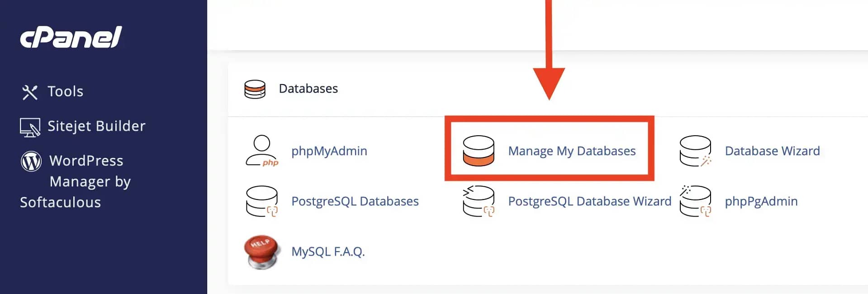Open WordPress Manager by Softaculous
868x294 pixels.
76,181
